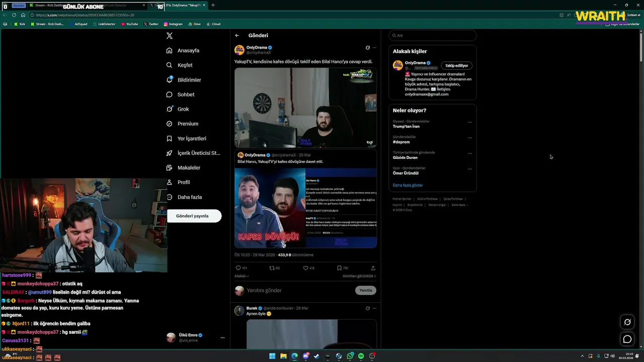Open the Drive bookmark

[x=194, y=24]
